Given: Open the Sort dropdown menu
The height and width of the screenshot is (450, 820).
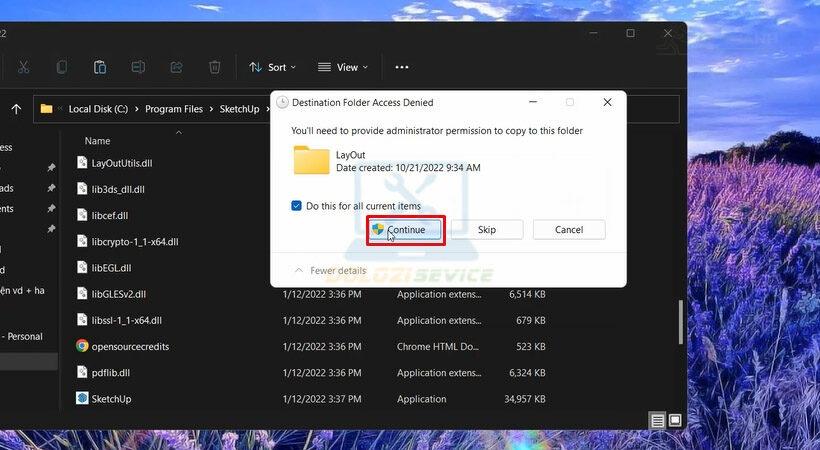Looking at the screenshot, I should click(x=268, y=67).
